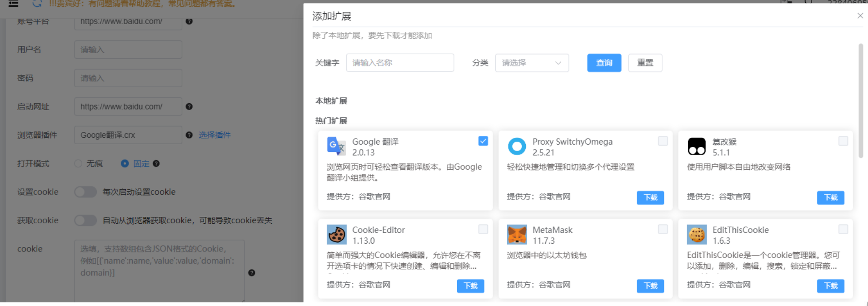This screenshot has height=306, width=868.
Task: Click the refresh icon in top bar
Action: coord(37,4)
